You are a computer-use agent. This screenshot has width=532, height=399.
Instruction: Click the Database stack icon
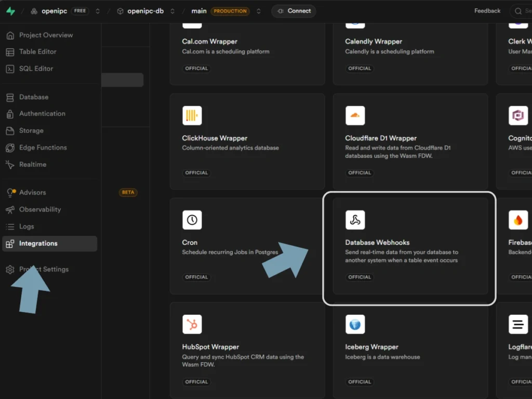click(10, 97)
